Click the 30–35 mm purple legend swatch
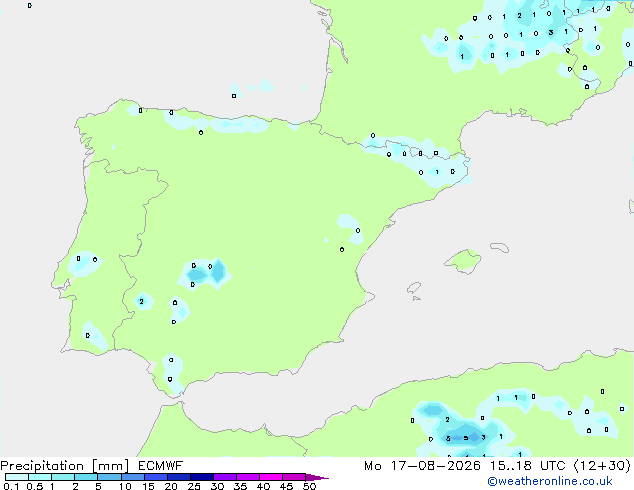The height and width of the screenshot is (490, 634). [x=225, y=477]
